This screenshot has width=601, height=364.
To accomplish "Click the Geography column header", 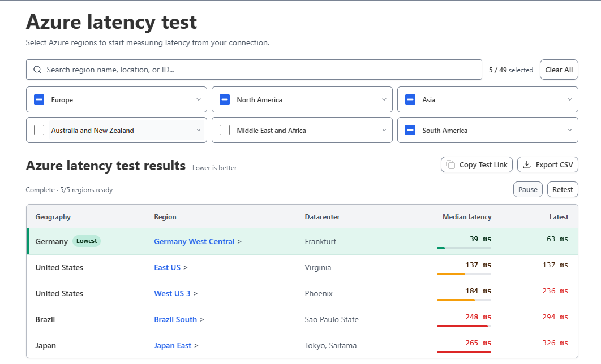I will coord(53,217).
